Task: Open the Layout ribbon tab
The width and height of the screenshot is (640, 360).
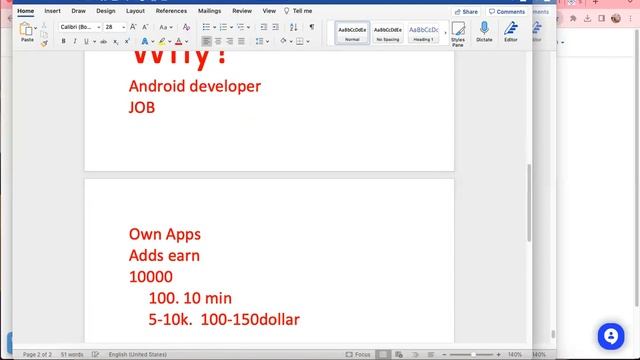Action: 135,11
